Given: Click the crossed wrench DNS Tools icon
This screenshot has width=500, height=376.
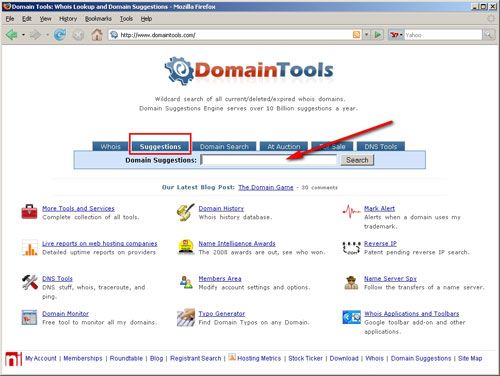Looking at the screenshot, I should [x=29, y=282].
